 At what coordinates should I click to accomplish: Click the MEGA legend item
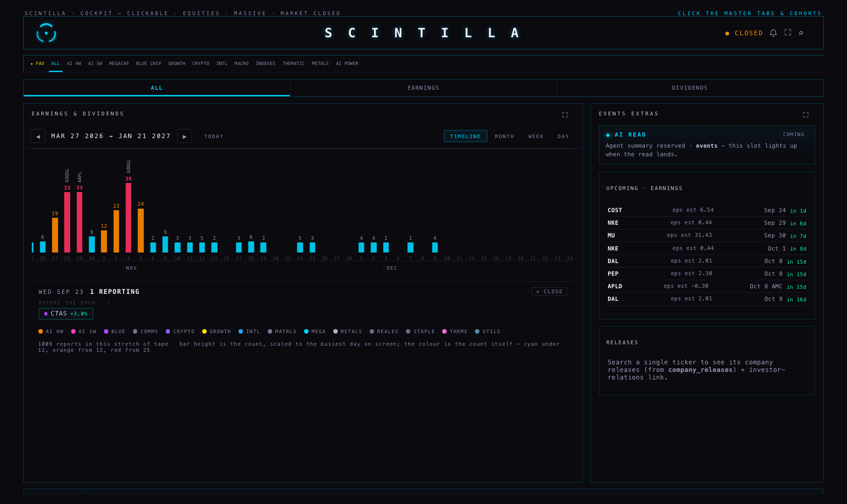click(315, 332)
